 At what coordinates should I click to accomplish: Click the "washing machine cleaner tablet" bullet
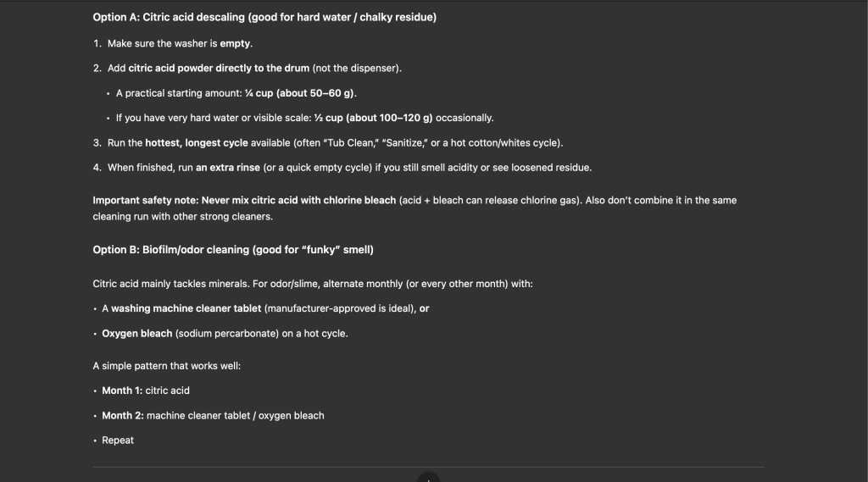[186, 308]
